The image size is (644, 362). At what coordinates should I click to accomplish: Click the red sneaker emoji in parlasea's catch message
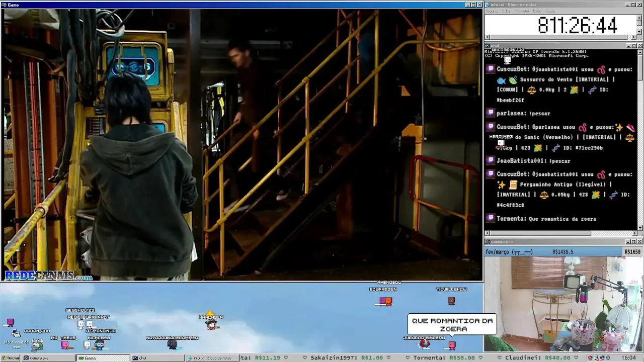click(x=631, y=127)
